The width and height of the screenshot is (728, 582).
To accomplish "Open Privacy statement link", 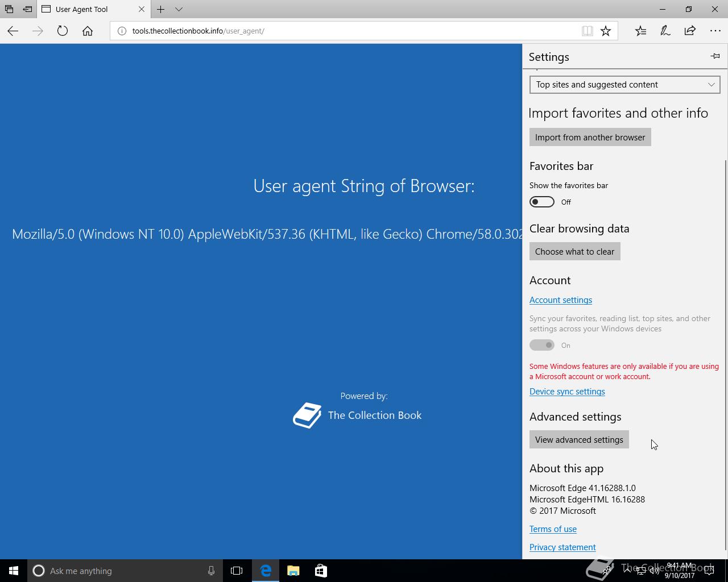I will (x=562, y=547).
